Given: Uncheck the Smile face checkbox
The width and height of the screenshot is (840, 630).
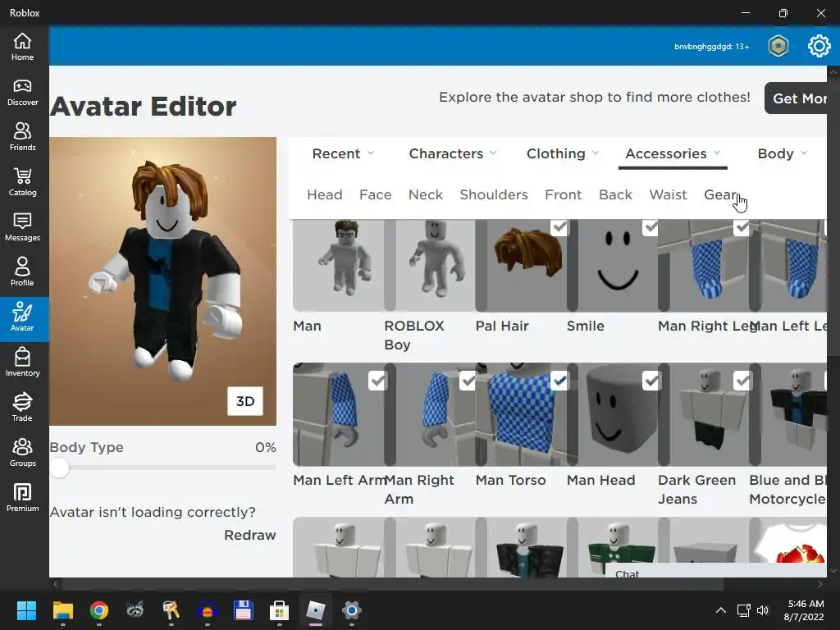Looking at the screenshot, I should pyautogui.click(x=651, y=227).
